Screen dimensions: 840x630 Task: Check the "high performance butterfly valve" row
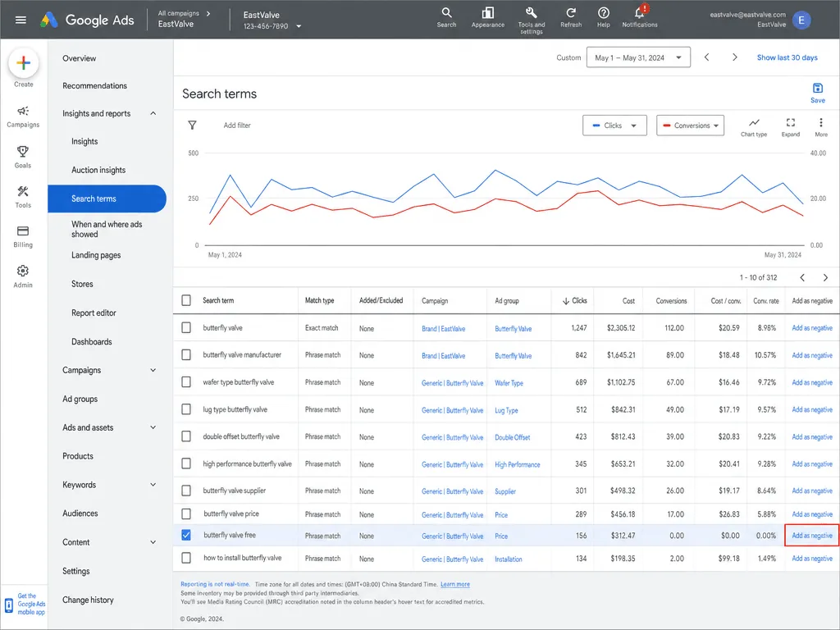pyautogui.click(x=186, y=463)
